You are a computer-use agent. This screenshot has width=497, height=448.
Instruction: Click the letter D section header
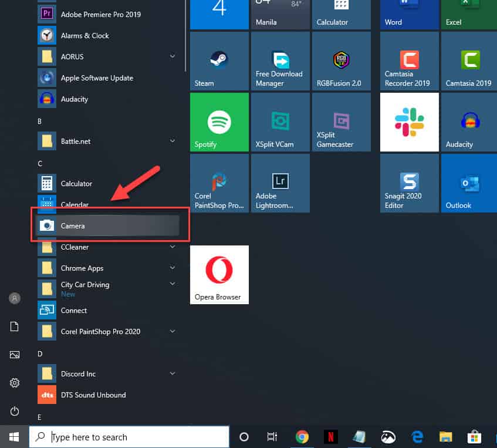[40, 353]
